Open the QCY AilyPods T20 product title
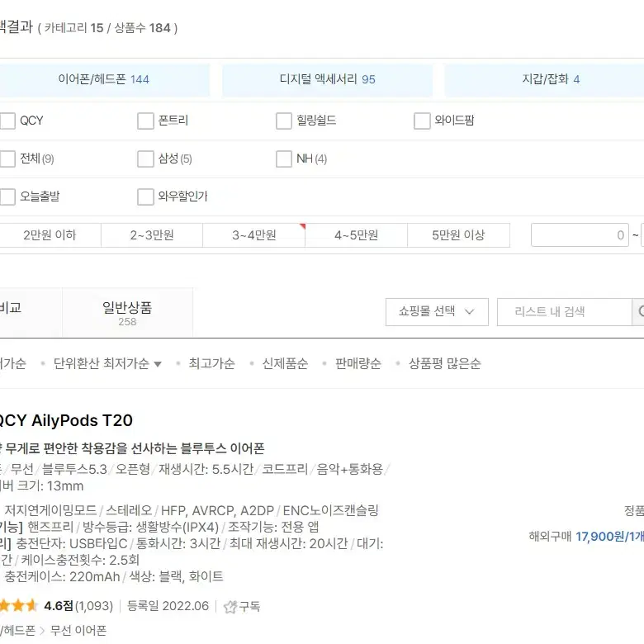The width and height of the screenshot is (644, 644). (x=64, y=420)
